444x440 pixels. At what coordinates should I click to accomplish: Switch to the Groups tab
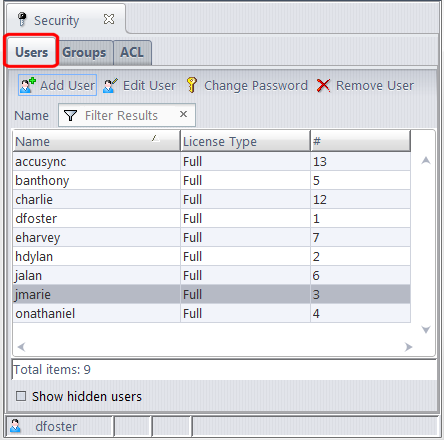coord(84,52)
